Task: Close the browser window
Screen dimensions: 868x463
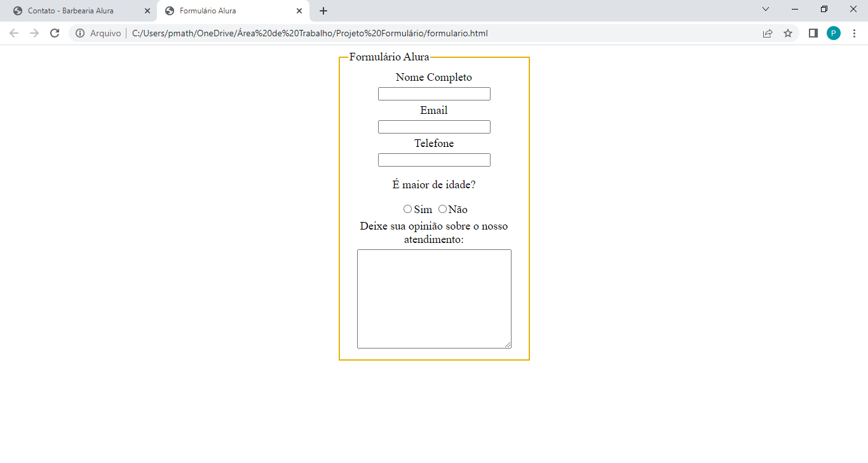Action: click(x=853, y=9)
